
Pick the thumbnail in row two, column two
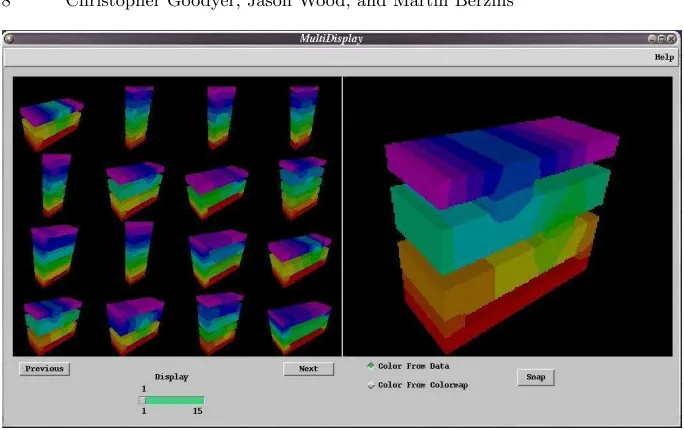tap(135, 191)
